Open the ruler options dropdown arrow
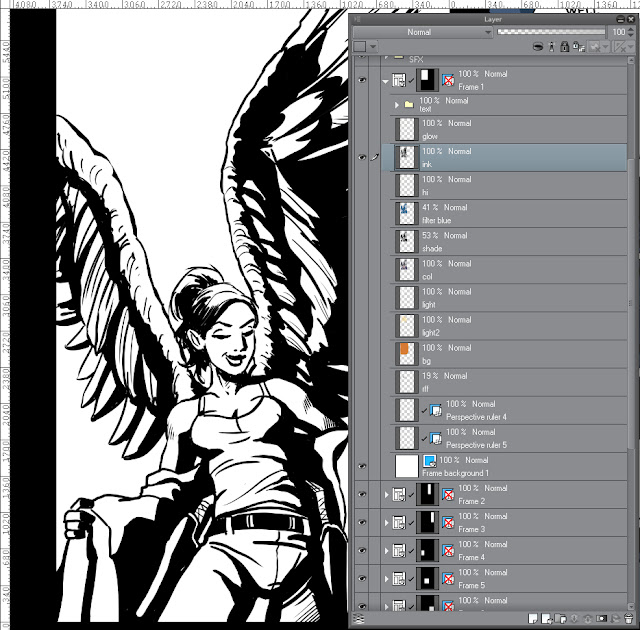Viewport: 640px width, 630px height. click(631, 47)
